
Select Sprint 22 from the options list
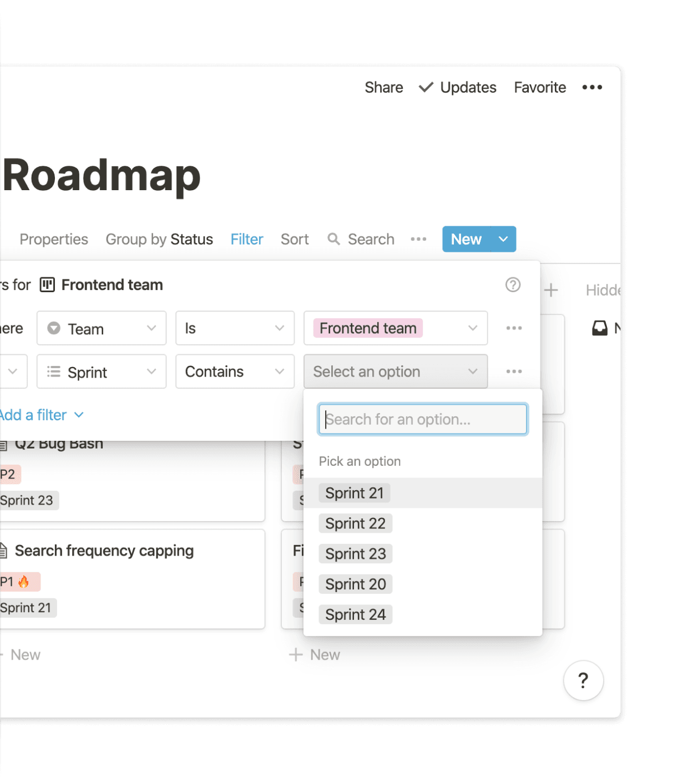click(355, 523)
